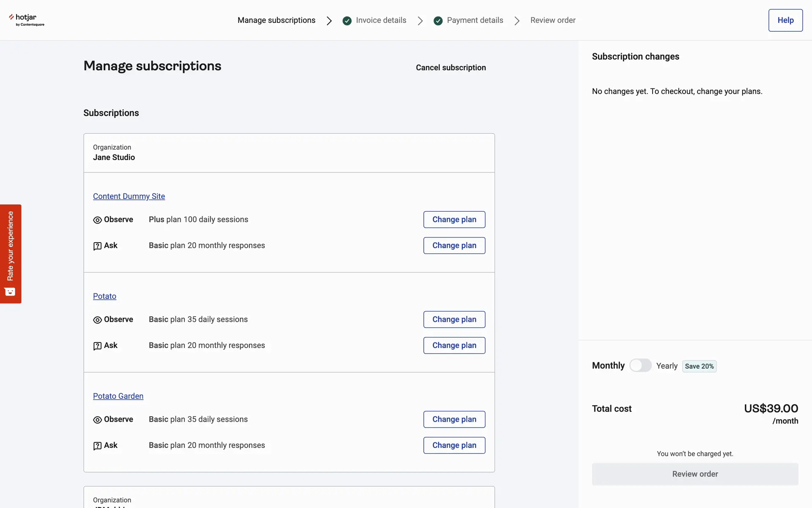Screen dimensions: 812x508
Task: Open Rate your experience feedback tab
Action: (x=10, y=246)
